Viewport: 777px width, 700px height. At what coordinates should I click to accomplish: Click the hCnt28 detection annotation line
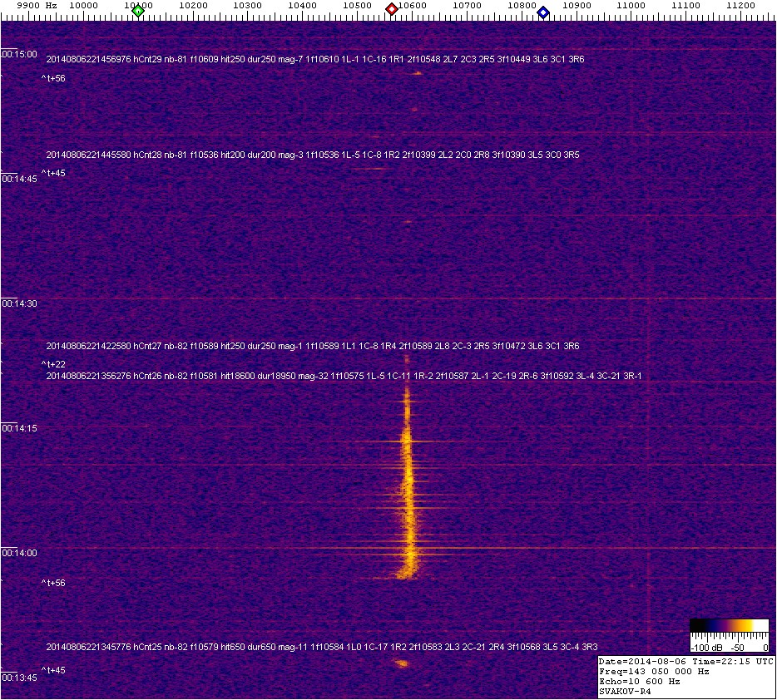tap(313, 155)
